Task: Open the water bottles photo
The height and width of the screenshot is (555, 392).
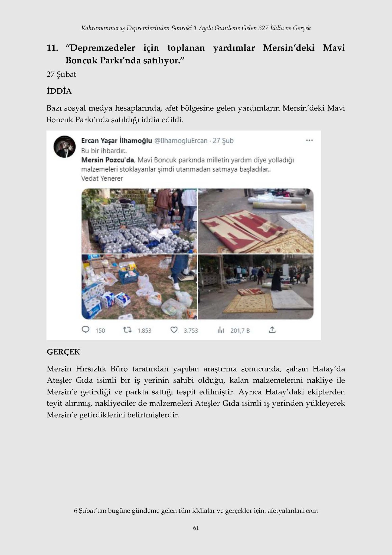Action: [139, 221]
